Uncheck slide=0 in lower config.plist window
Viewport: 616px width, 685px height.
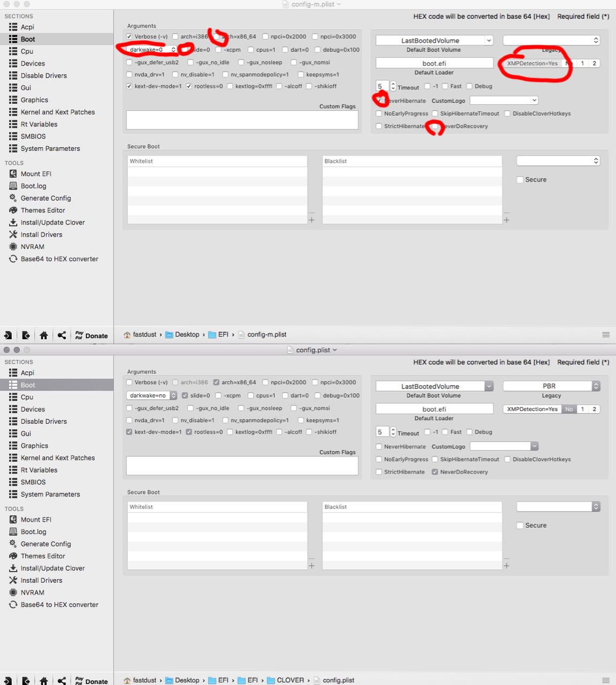[185, 395]
